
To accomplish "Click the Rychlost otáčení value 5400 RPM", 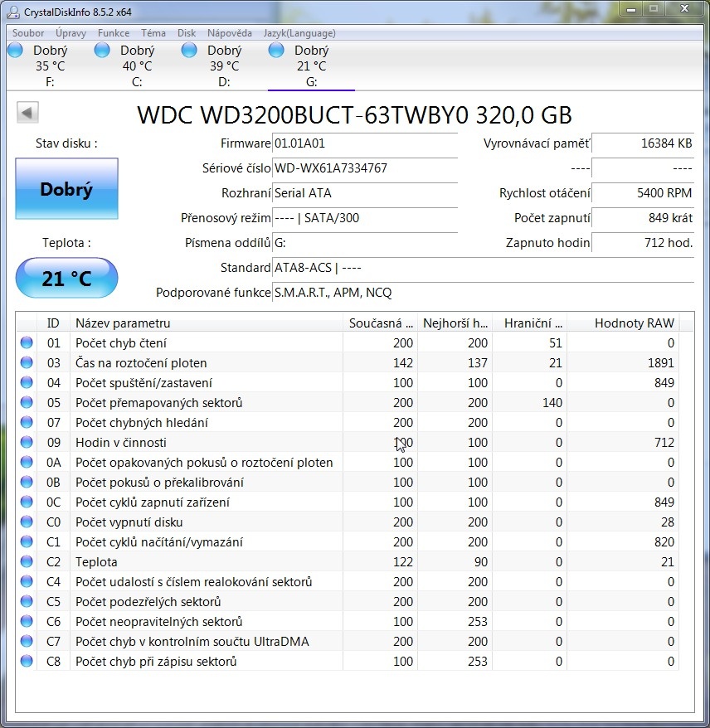I will (x=643, y=193).
